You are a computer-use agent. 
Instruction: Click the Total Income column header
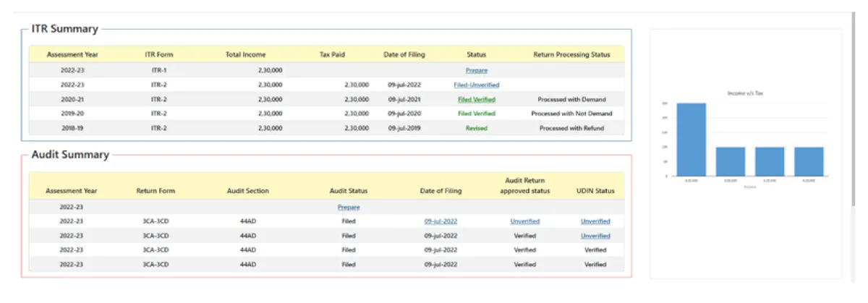coord(245,54)
